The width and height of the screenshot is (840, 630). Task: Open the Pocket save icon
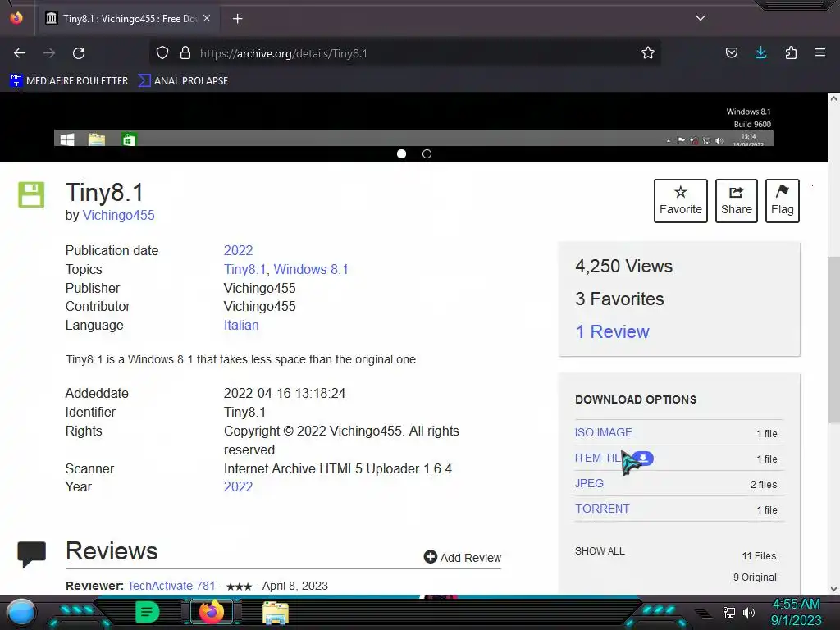[731, 52]
